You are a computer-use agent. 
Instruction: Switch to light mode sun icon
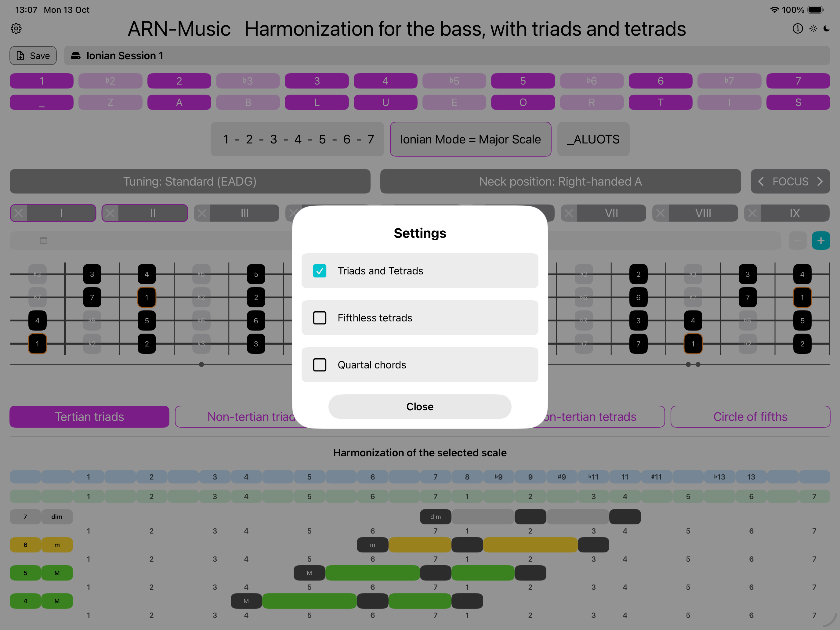point(813,28)
